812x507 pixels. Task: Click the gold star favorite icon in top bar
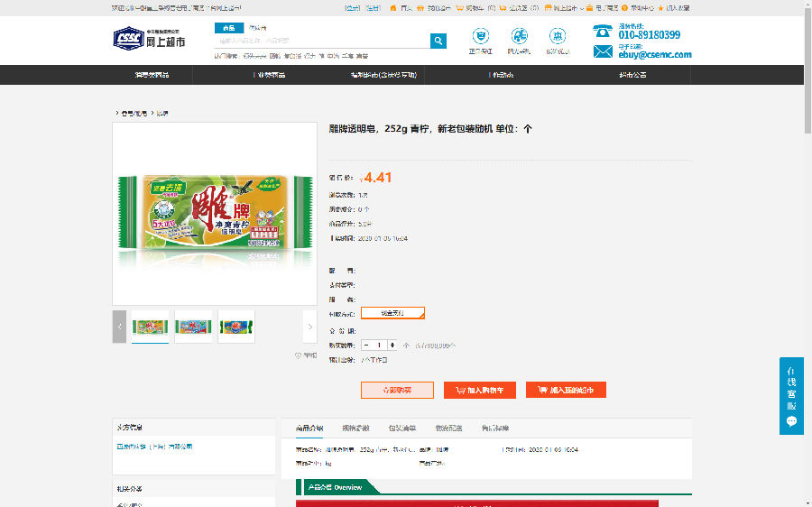(660, 8)
